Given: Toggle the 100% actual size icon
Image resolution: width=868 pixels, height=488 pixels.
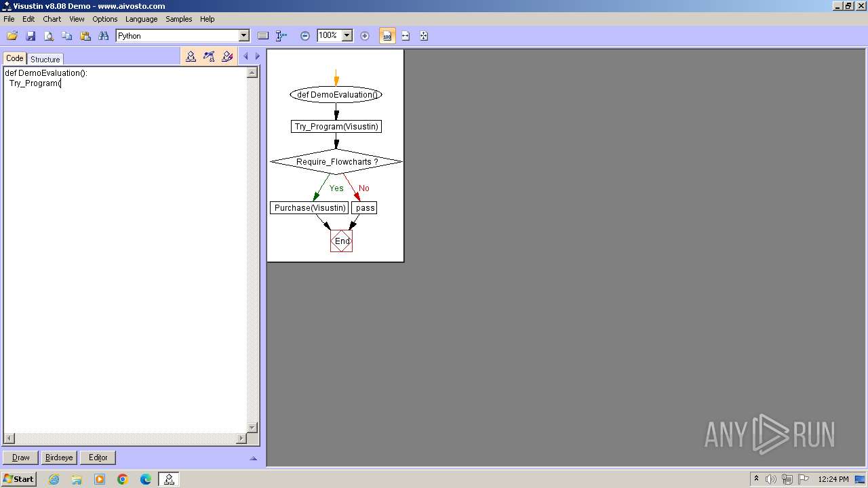Looking at the screenshot, I should (x=387, y=36).
